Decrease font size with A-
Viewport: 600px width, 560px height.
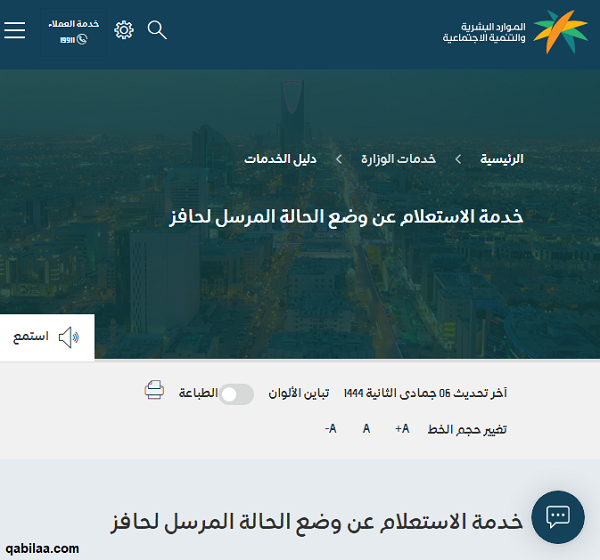pos(331,429)
